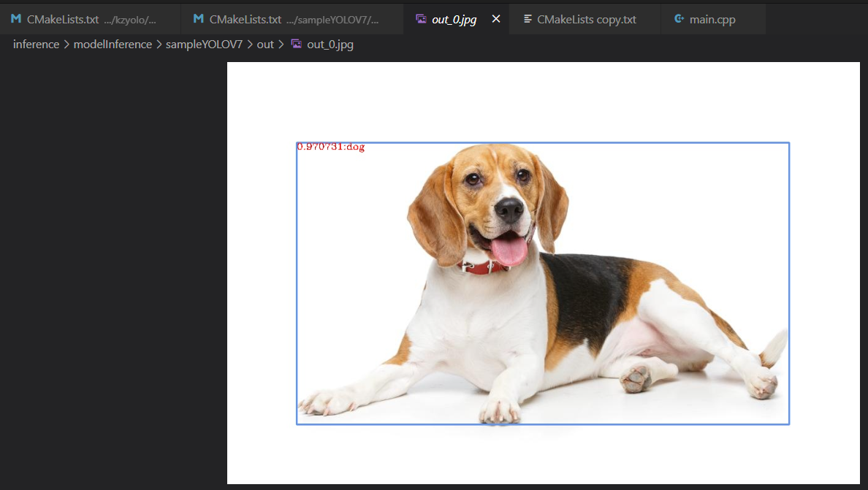Expand the chevron after 'inference' breadcrumb
This screenshot has height=490, width=868.
click(x=66, y=45)
